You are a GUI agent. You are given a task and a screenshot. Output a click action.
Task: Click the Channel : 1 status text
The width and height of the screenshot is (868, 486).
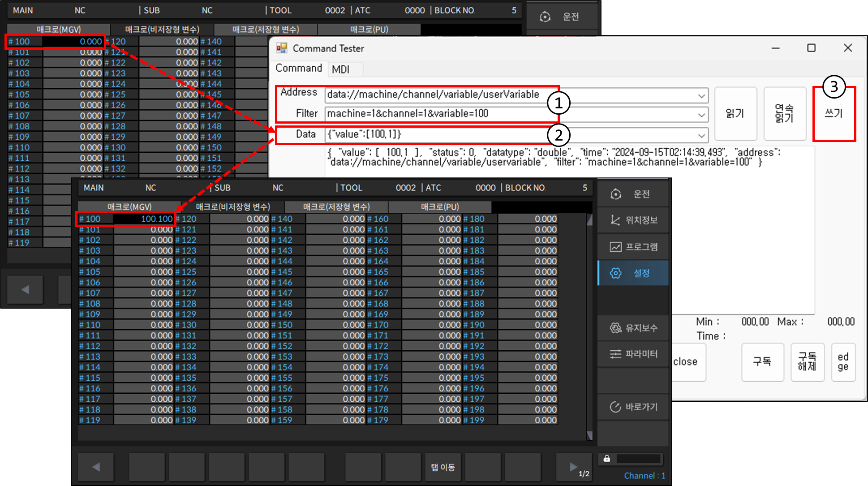[x=645, y=476]
